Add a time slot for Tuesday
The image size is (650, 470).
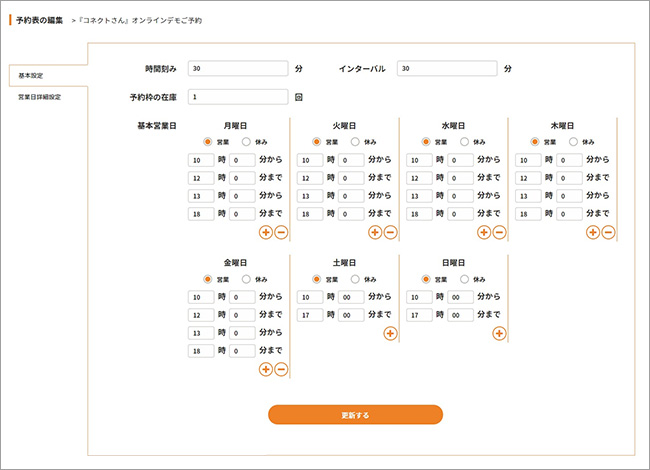375,232
